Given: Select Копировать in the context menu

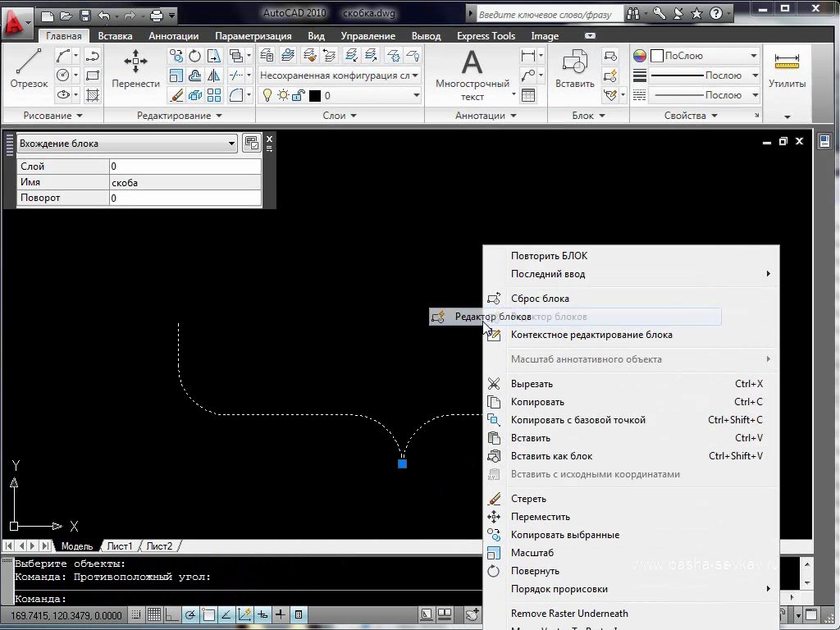Looking at the screenshot, I should point(537,402).
